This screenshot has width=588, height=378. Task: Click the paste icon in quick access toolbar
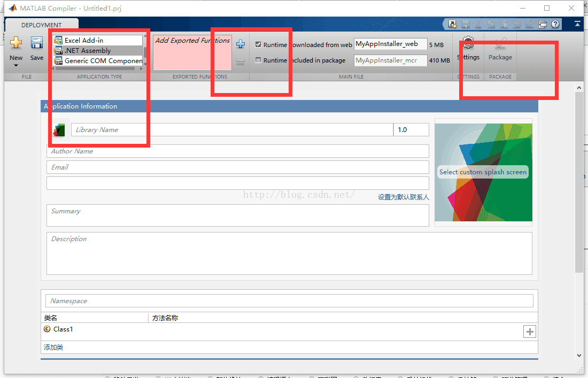click(505, 25)
